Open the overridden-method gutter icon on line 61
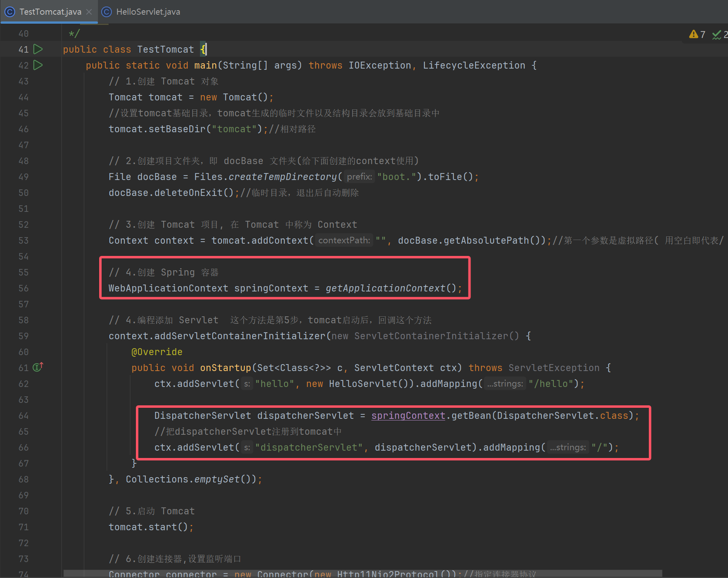 click(38, 367)
